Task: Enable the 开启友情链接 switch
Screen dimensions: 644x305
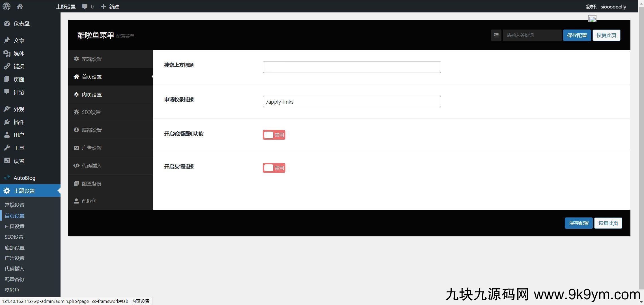Action: 274,168
